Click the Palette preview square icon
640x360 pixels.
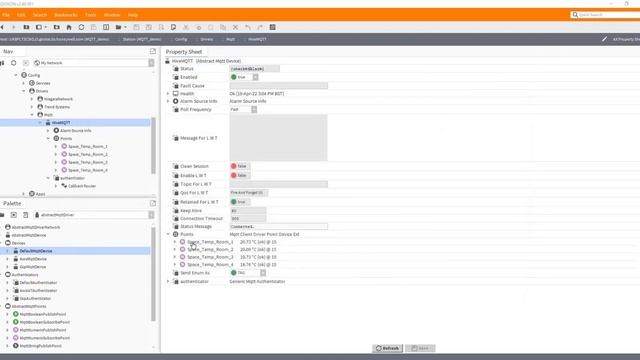coord(13,215)
